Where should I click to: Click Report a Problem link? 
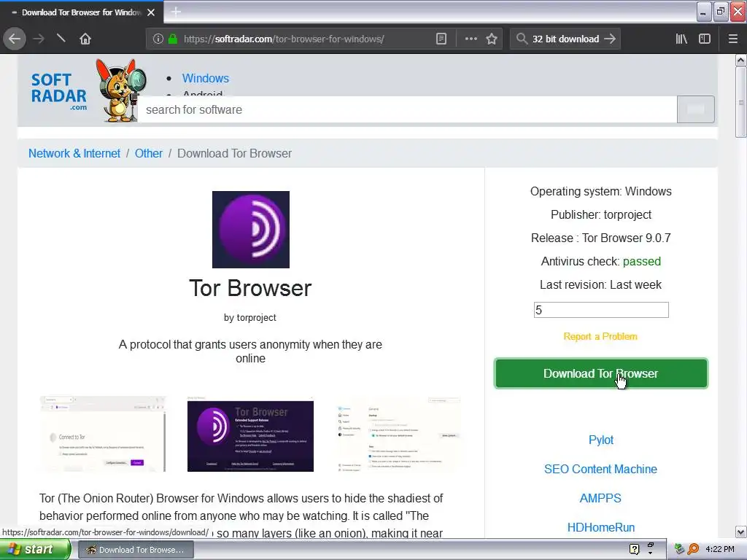pos(600,337)
